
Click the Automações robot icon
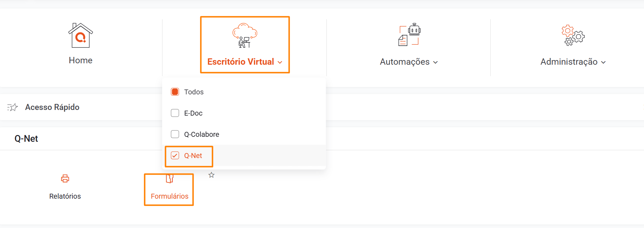pos(409,35)
